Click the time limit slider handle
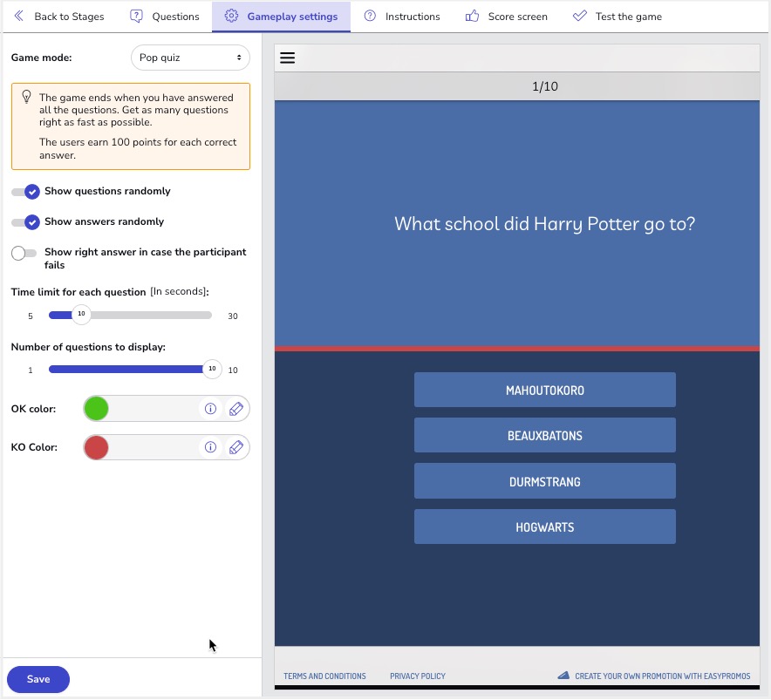Image resolution: width=771 pixels, height=700 pixels. click(82, 315)
